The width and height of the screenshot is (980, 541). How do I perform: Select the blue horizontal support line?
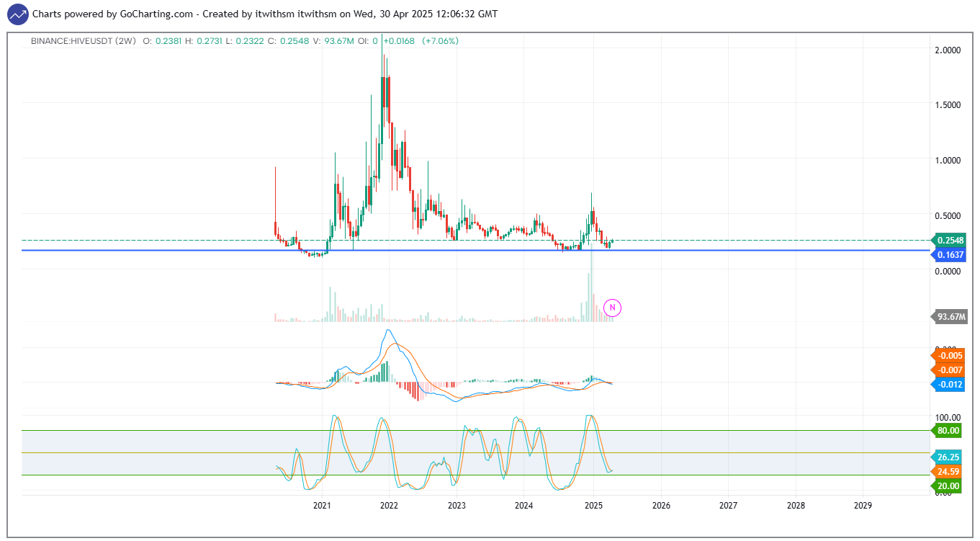point(475,250)
